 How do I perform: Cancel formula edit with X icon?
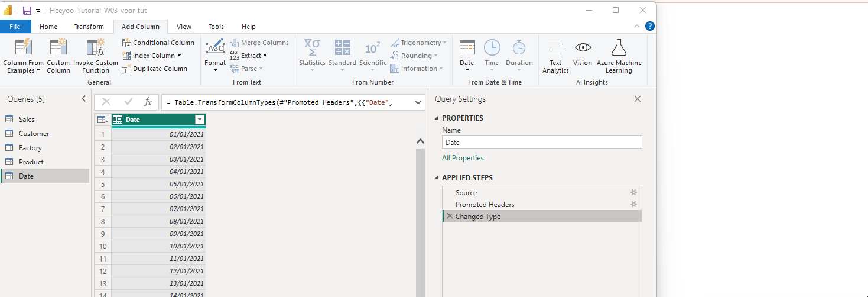click(x=106, y=102)
